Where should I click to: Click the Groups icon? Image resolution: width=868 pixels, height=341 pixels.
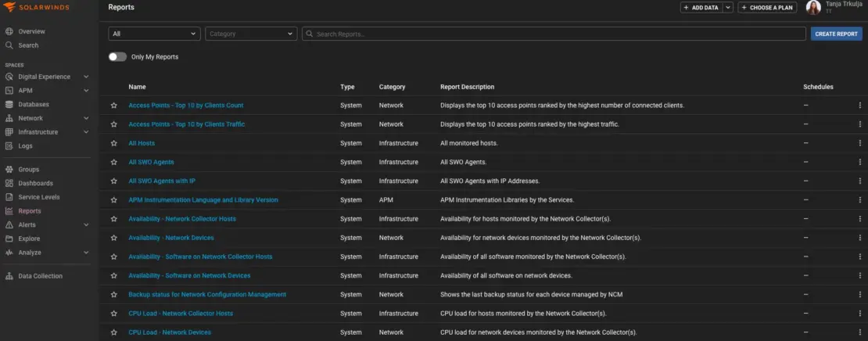click(x=9, y=170)
